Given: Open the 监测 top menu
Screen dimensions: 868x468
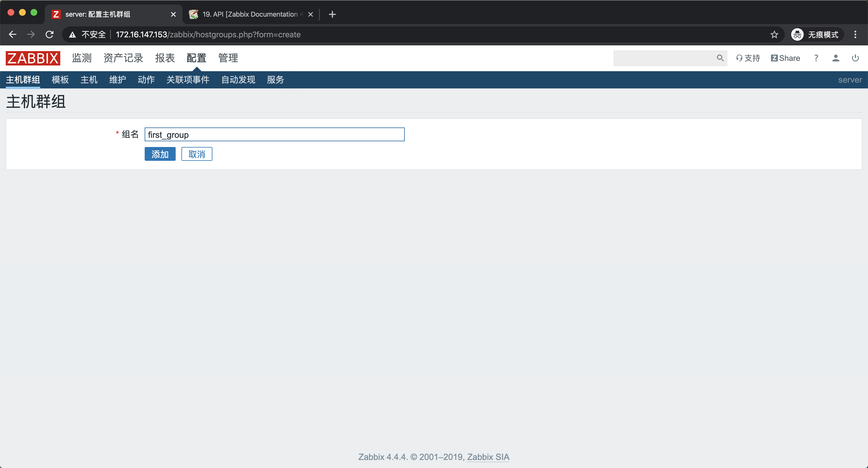Looking at the screenshot, I should tap(82, 58).
